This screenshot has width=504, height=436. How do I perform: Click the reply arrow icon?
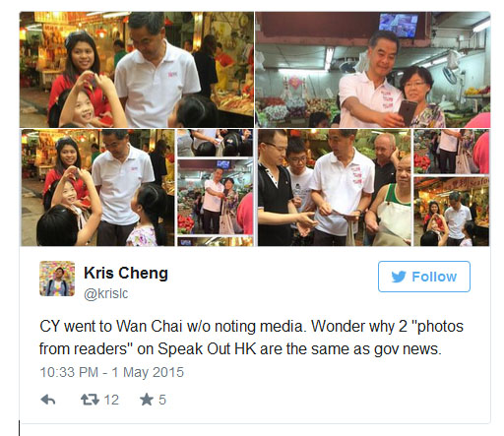48,400
